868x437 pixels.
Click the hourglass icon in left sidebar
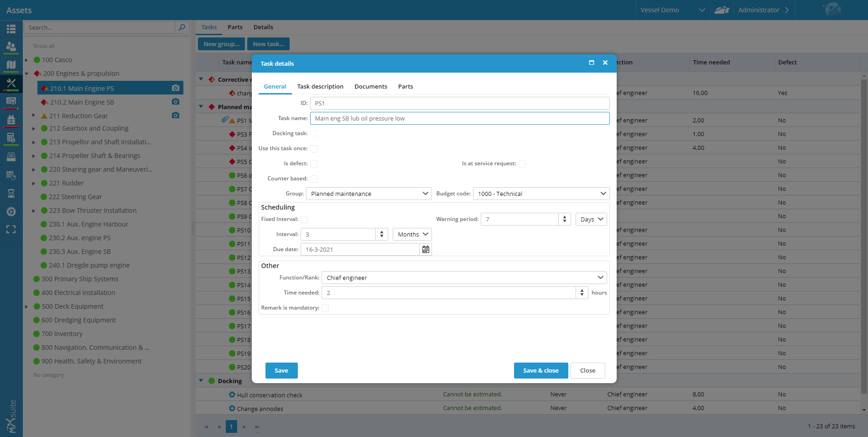(x=11, y=193)
